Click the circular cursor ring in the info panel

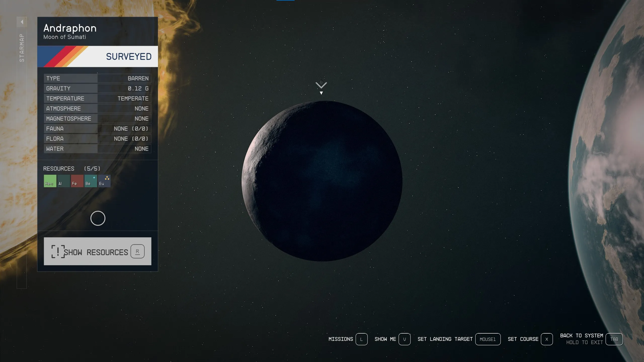[x=98, y=218]
